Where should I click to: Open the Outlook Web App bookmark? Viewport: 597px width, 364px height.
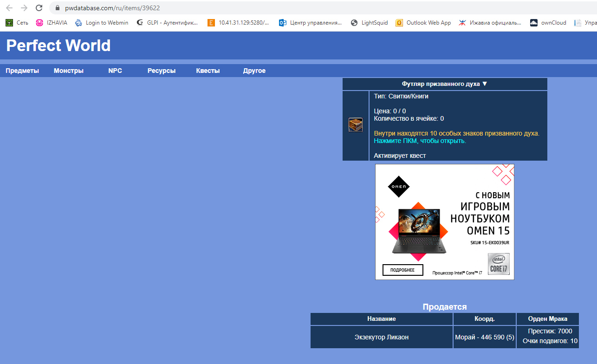pyautogui.click(x=423, y=23)
